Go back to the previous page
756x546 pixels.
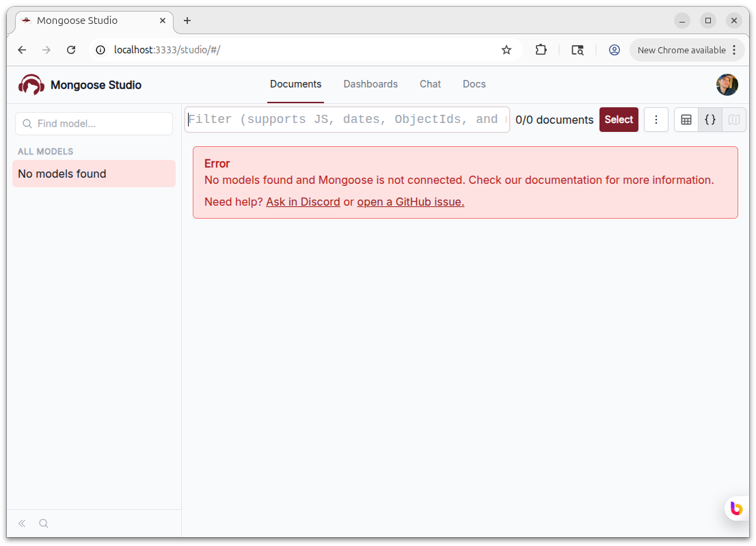(22, 50)
